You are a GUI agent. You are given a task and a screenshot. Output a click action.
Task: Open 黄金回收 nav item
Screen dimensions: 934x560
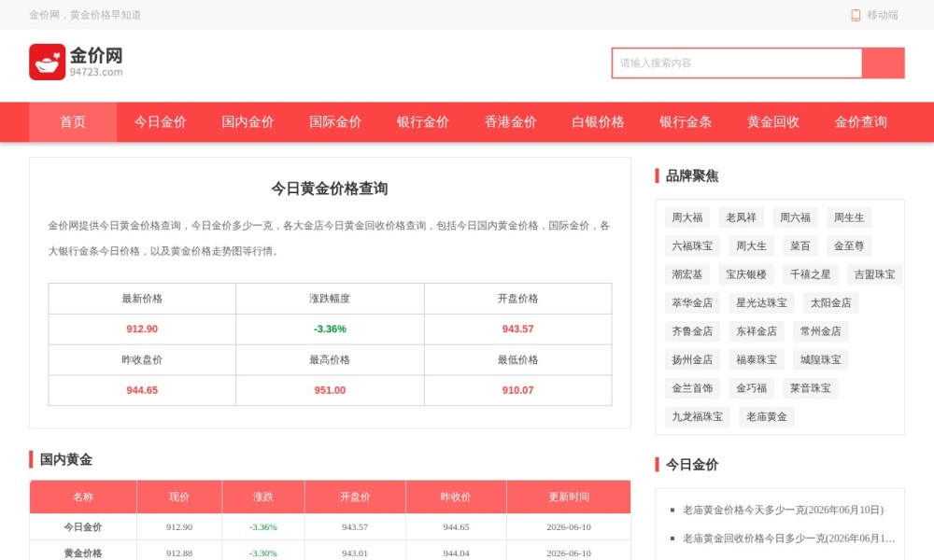(773, 122)
